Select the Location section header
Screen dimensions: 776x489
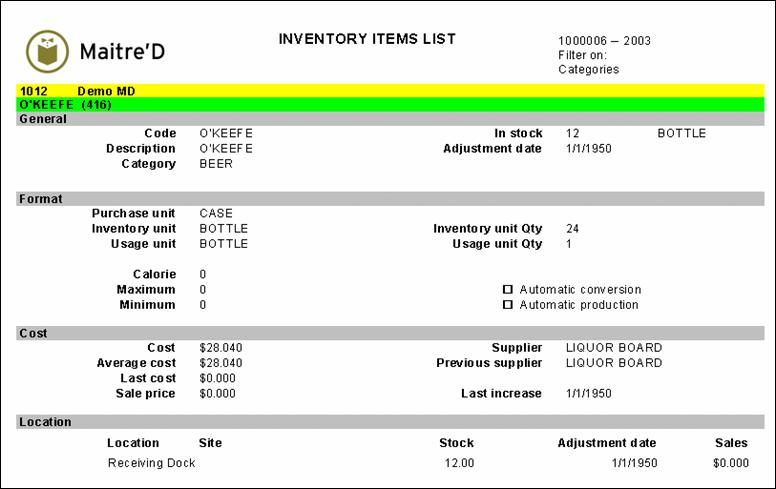45,422
